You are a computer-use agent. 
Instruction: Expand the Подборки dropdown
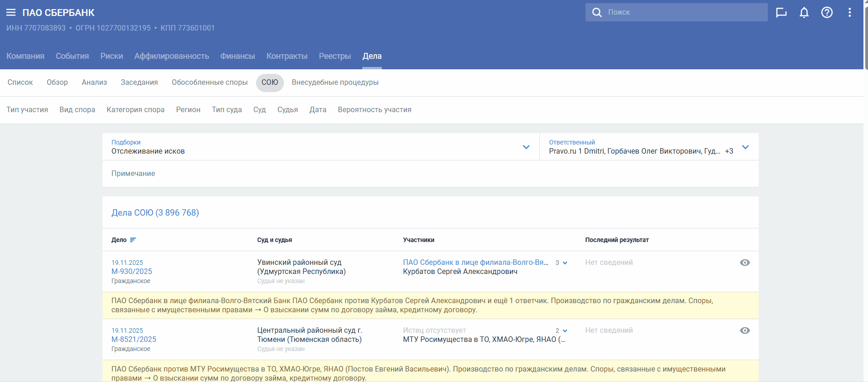[x=526, y=147]
